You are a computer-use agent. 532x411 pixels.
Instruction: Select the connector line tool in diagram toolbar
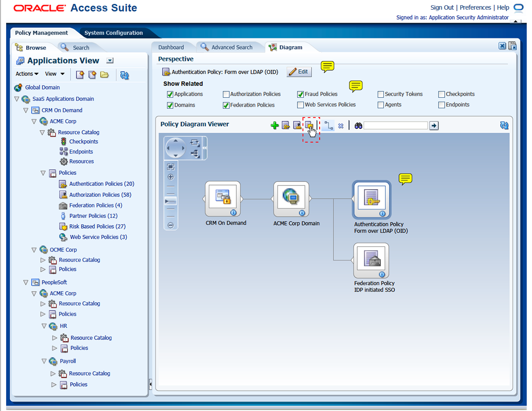[x=329, y=126]
